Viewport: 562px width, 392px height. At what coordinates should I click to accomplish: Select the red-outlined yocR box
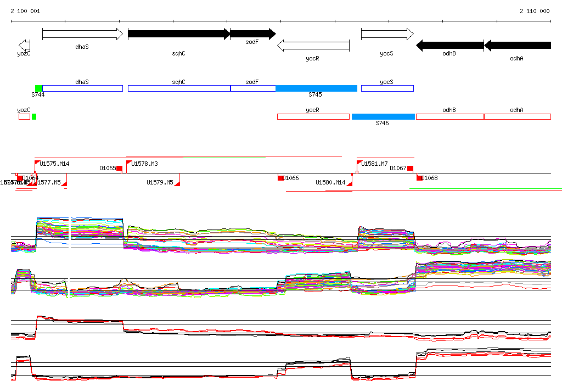(x=313, y=116)
